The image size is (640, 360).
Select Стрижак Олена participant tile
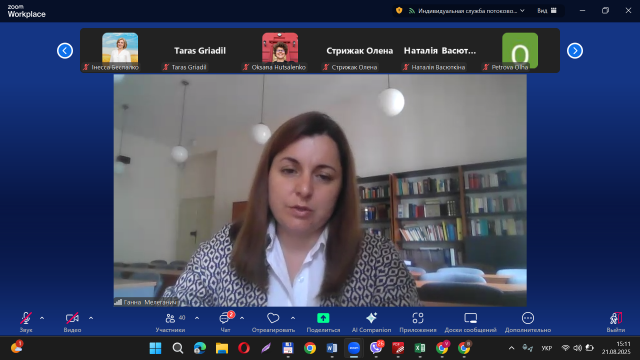point(360,51)
